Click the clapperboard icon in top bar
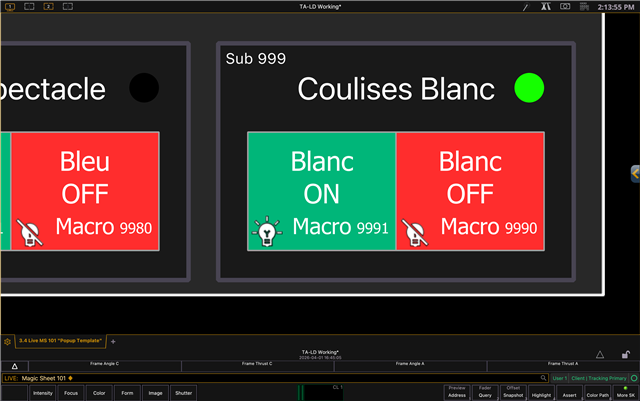 [585, 7]
